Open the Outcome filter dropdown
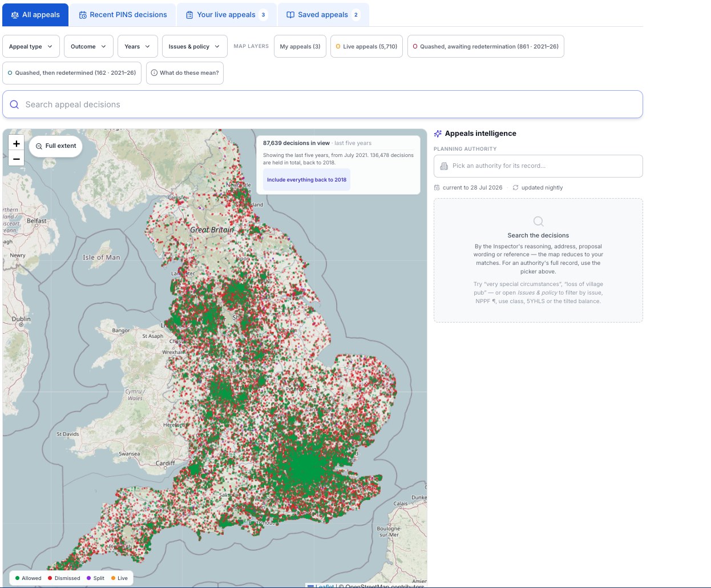The height and width of the screenshot is (588, 711). [x=88, y=46]
